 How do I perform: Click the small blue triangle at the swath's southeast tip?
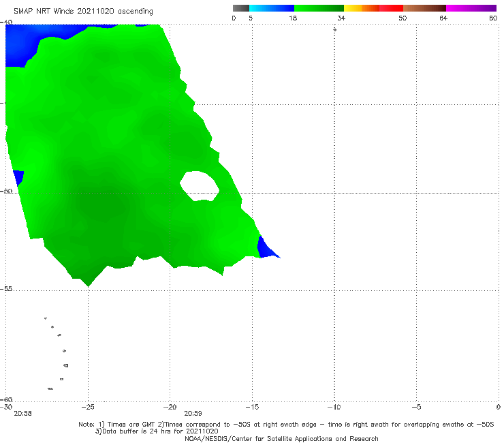click(266, 249)
